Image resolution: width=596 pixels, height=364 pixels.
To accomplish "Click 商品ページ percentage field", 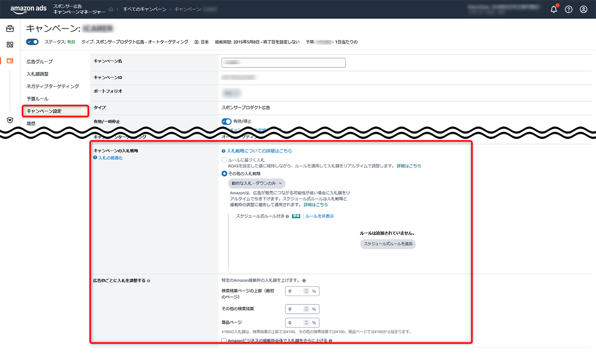I will pos(302,323).
